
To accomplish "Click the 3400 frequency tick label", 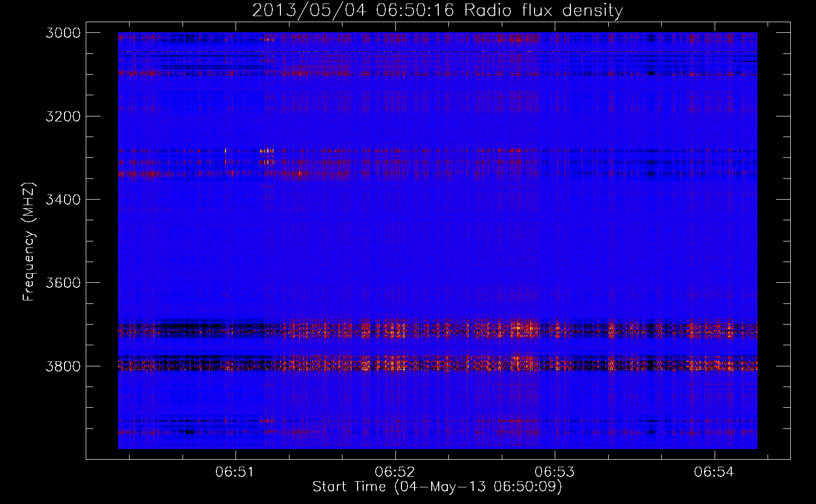I will (63, 200).
